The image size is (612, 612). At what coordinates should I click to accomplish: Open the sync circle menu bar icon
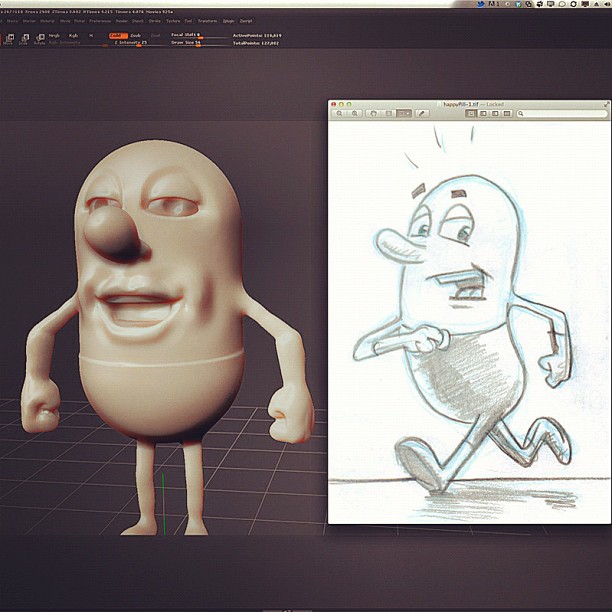click(573, 4)
